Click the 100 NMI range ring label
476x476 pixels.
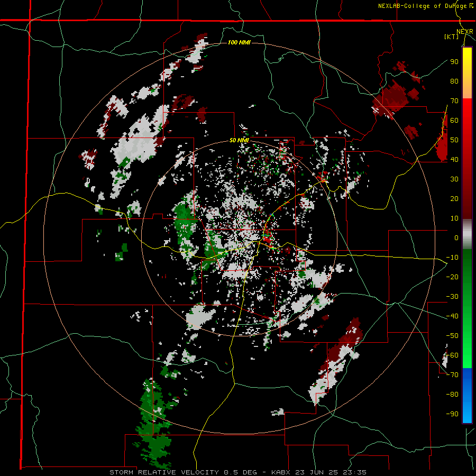coord(239,42)
